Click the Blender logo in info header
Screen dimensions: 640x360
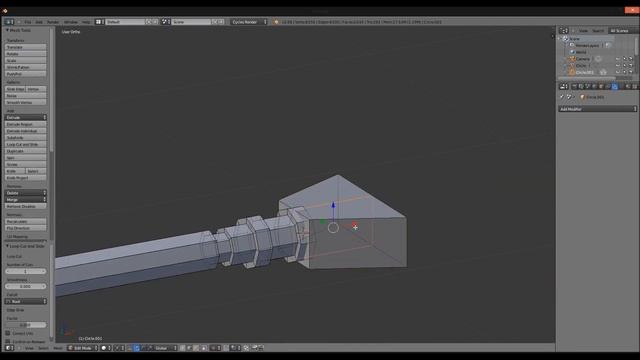(x=276, y=22)
